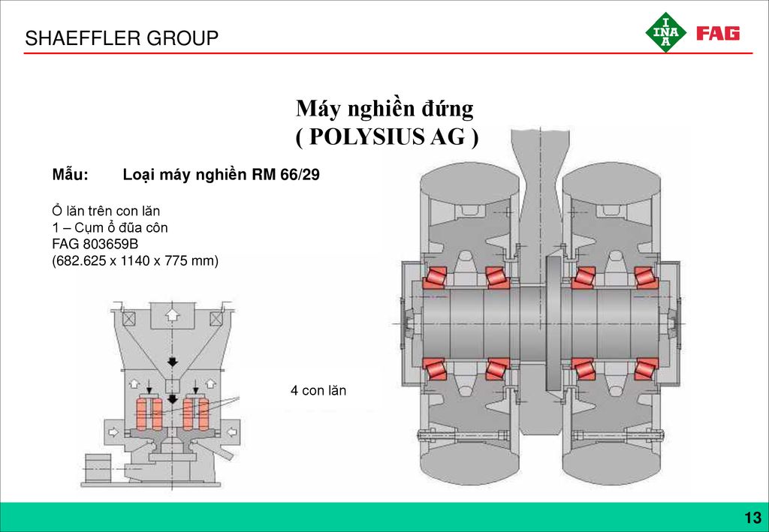Click the red FAG logo
The height and width of the screenshot is (532, 769).
pos(718,33)
